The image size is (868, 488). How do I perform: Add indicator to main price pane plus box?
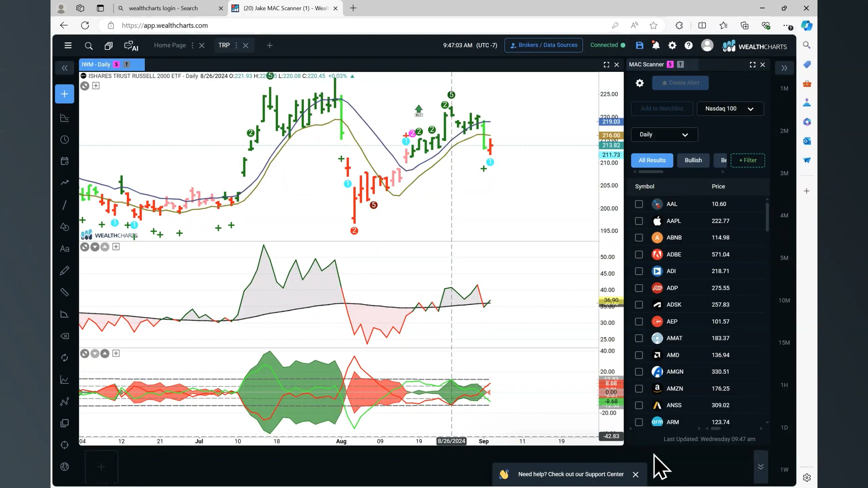[96, 86]
